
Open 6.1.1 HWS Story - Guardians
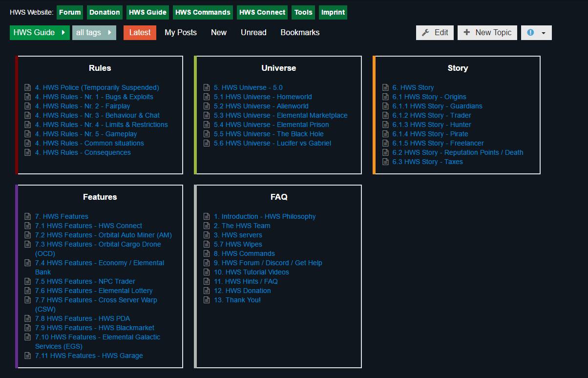(438, 106)
